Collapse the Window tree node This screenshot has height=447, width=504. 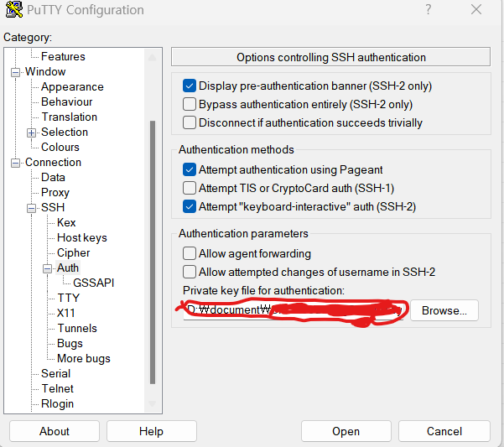15,72
